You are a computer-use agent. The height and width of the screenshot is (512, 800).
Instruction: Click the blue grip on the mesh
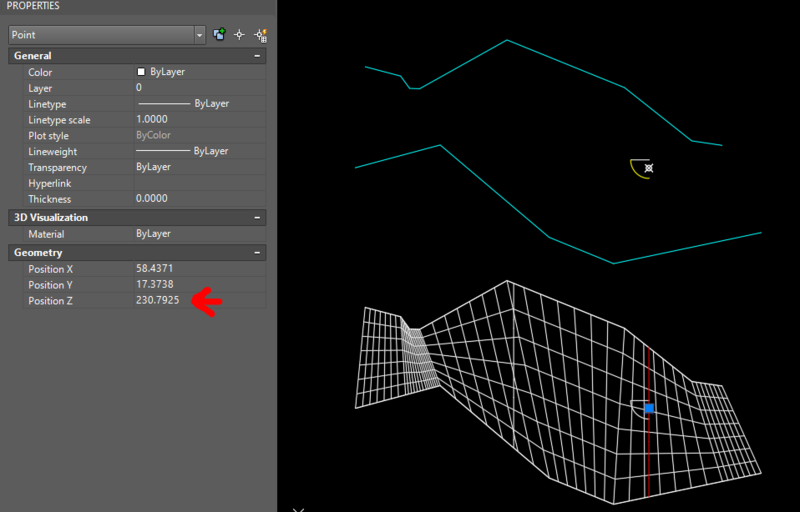(649, 408)
